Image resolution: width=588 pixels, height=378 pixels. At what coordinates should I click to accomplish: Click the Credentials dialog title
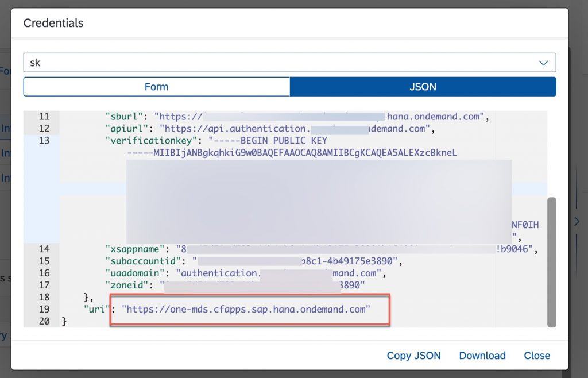(x=53, y=23)
